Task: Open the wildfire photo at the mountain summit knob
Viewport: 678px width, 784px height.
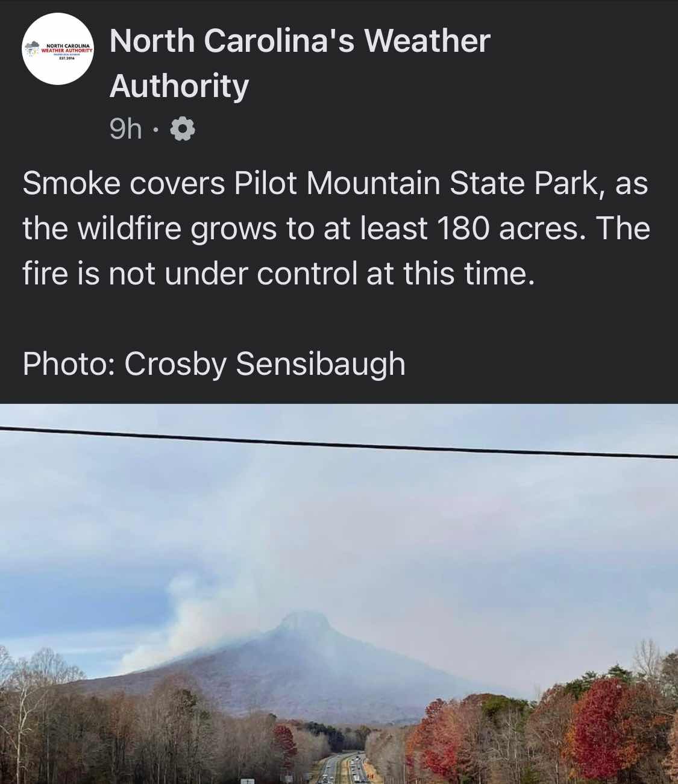Action: coord(307,624)
